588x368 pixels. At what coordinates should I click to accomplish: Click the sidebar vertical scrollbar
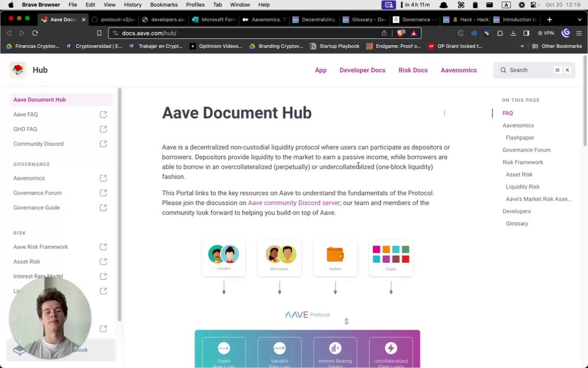pos(119,204)
